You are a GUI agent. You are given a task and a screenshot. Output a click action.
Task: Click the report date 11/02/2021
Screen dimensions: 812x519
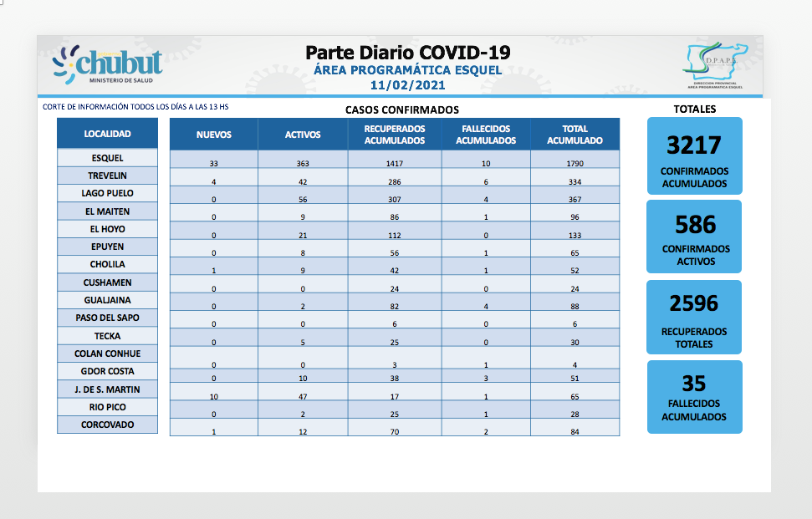pos(407,85)
